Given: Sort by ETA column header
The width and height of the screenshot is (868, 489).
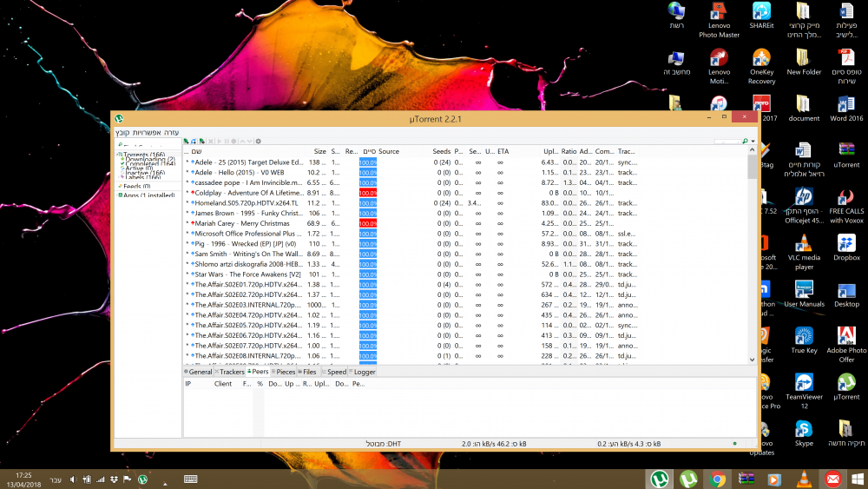Looking at the screenshot, I should (x=503, y=151).
